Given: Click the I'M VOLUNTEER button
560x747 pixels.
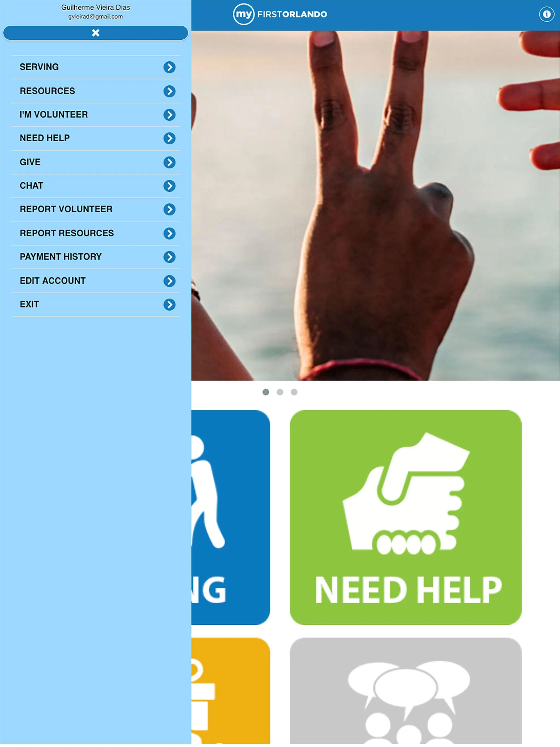Looking at the screenshot, I should point(96,115).
